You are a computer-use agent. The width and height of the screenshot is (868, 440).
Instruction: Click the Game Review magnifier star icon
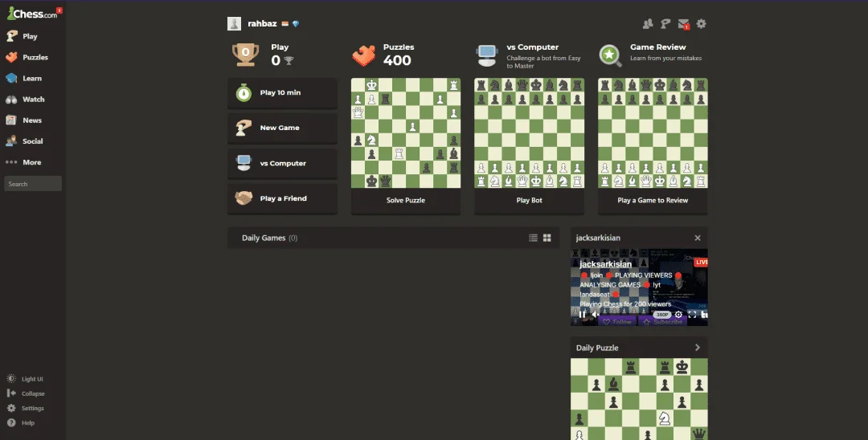(610, 56)
